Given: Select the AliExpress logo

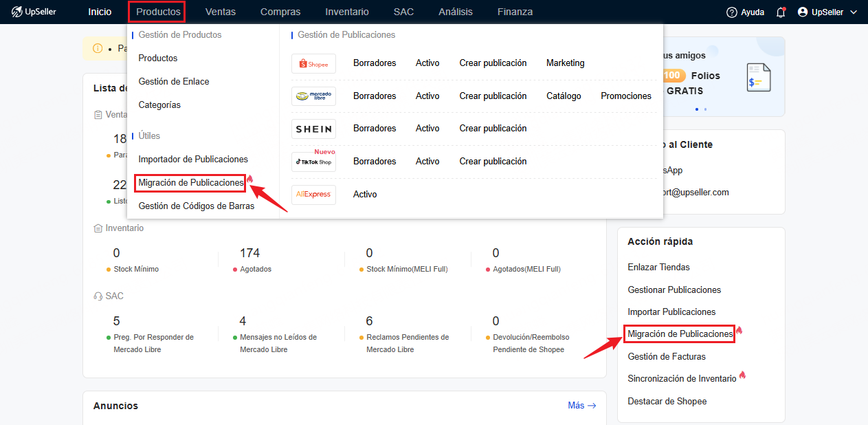Looking at the screenshot, I should (x=313, y=195).
